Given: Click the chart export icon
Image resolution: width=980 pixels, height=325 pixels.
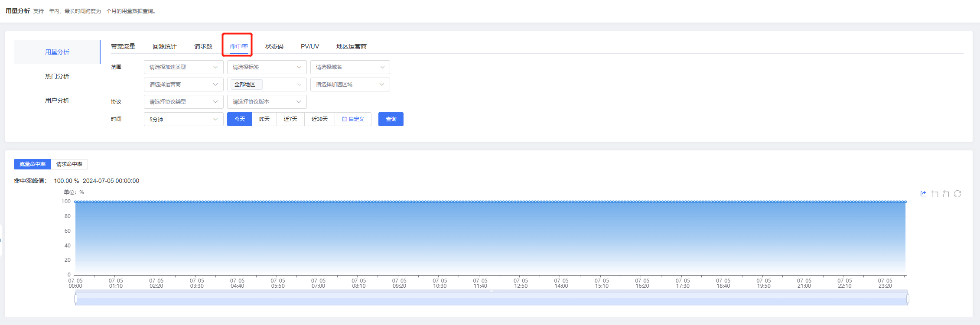Looking at the screenshot, I should point(923,194).
